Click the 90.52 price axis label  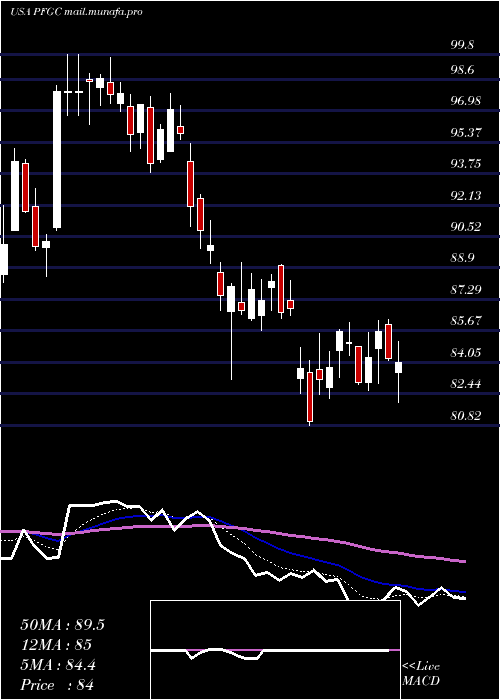pos(466,227)
